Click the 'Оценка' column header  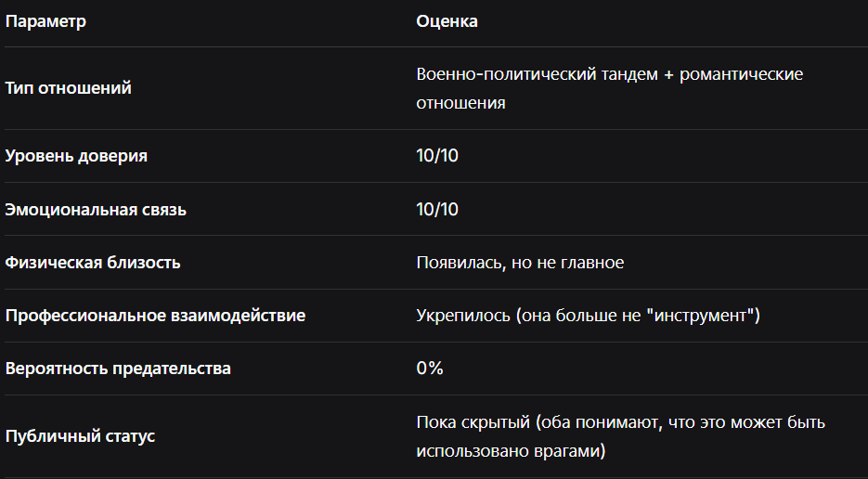447,21
